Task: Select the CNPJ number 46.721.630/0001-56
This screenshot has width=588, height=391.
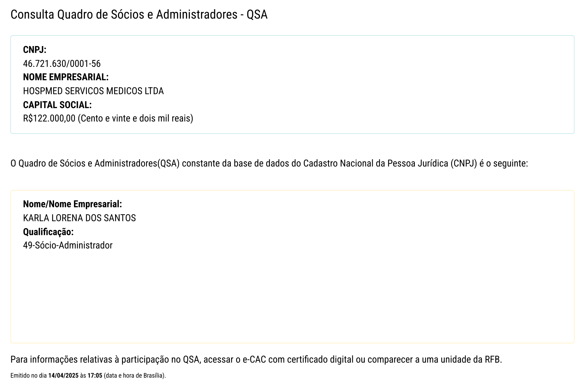Action: coord(62,64)
